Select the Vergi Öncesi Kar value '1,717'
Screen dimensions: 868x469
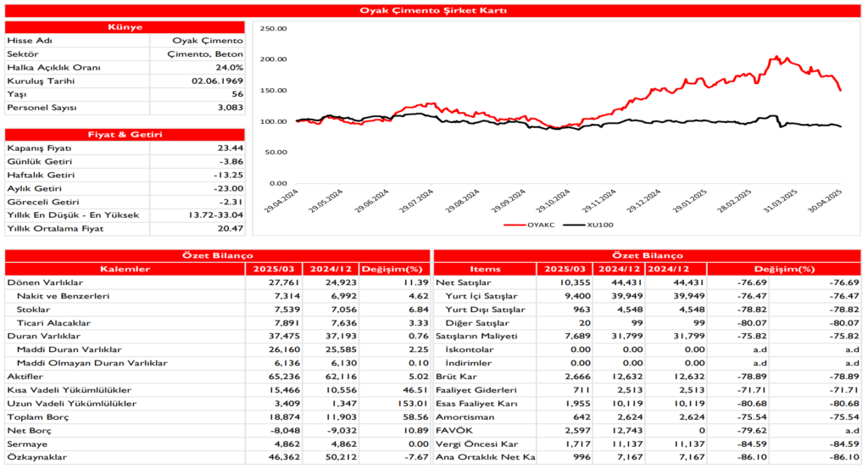click(576, 444)
